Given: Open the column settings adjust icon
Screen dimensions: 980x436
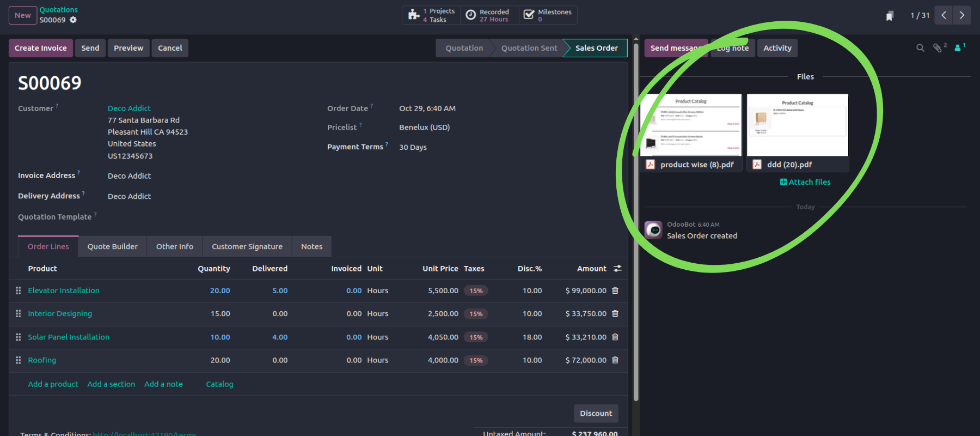Looking at the screenshot, I should 617,269.
